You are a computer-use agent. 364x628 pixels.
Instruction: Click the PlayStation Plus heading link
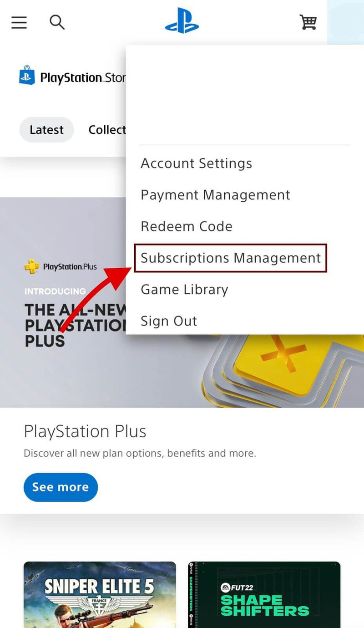click(x=85, y=431)
